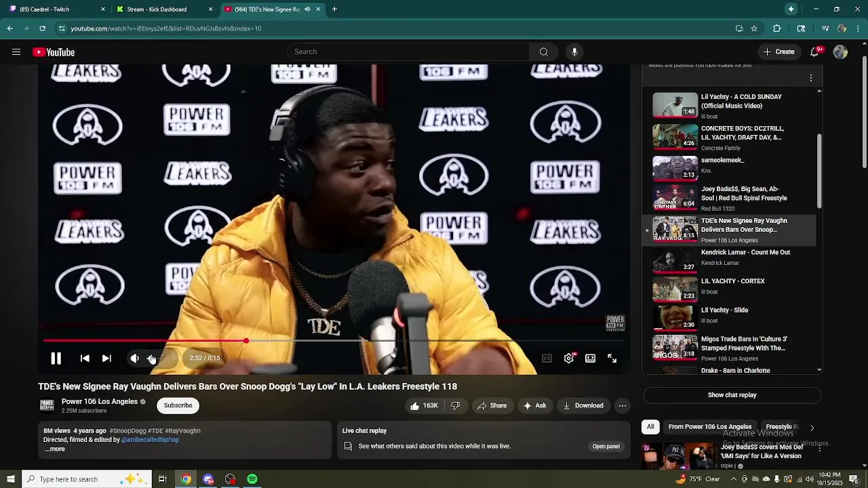Share this video
868x488 pixels.
point(492,406)
